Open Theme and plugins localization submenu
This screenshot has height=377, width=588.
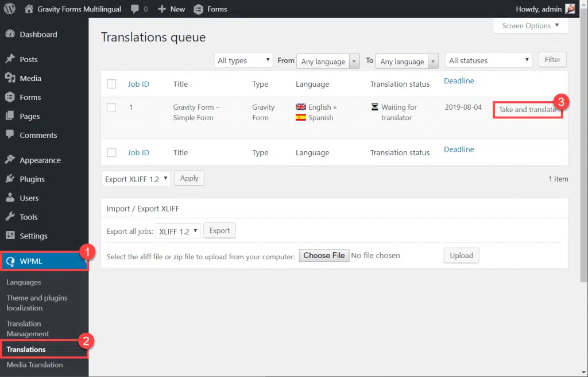(37, 303)
